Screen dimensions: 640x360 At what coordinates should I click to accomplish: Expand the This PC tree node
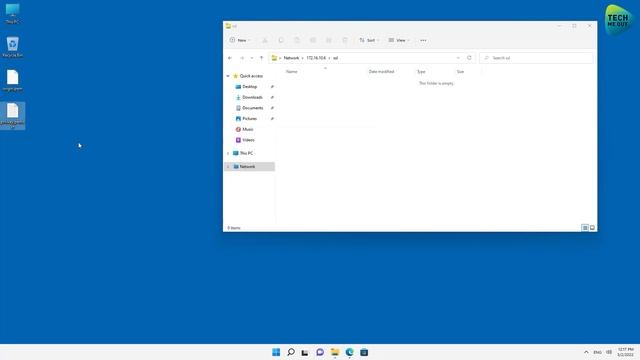click(x=228, y=153)
